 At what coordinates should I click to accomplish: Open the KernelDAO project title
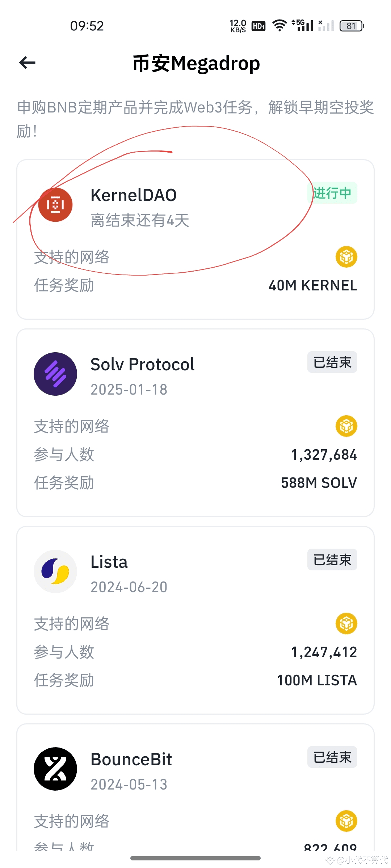134,195
